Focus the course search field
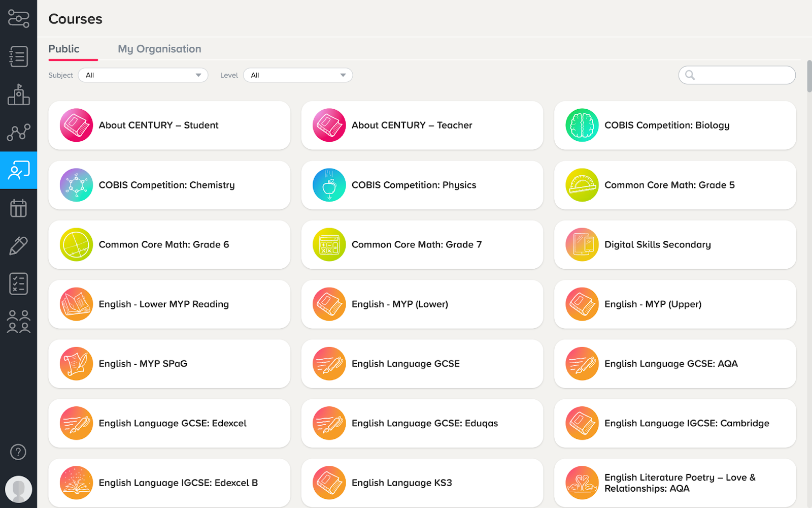The image size is (812, 508). 737,75
